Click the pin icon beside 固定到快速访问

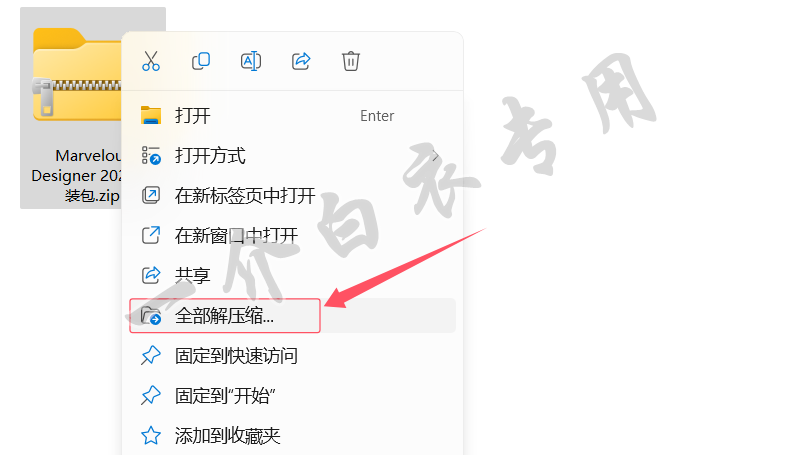(151, 356)
